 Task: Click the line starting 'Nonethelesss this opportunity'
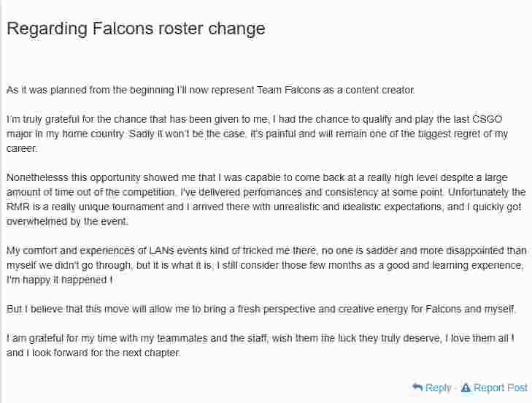(x=257, y=177)
